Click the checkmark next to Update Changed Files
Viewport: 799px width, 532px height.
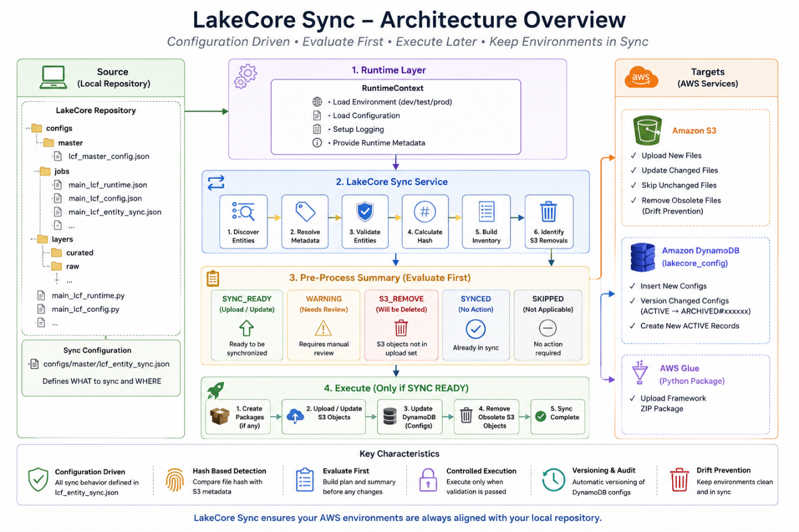[633, 170]
